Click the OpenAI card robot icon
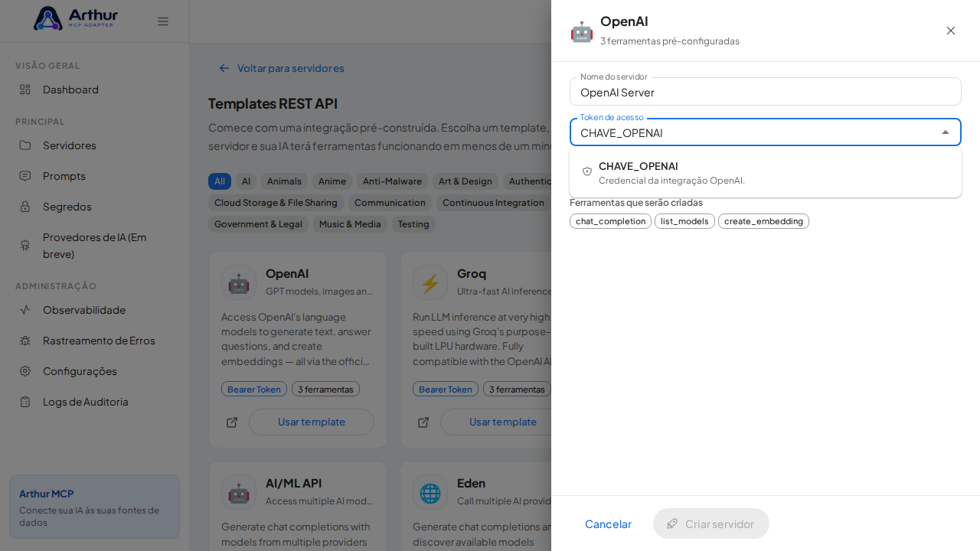Image resolution: width=980 pixels, height=551 pixels. click(239, 282)
